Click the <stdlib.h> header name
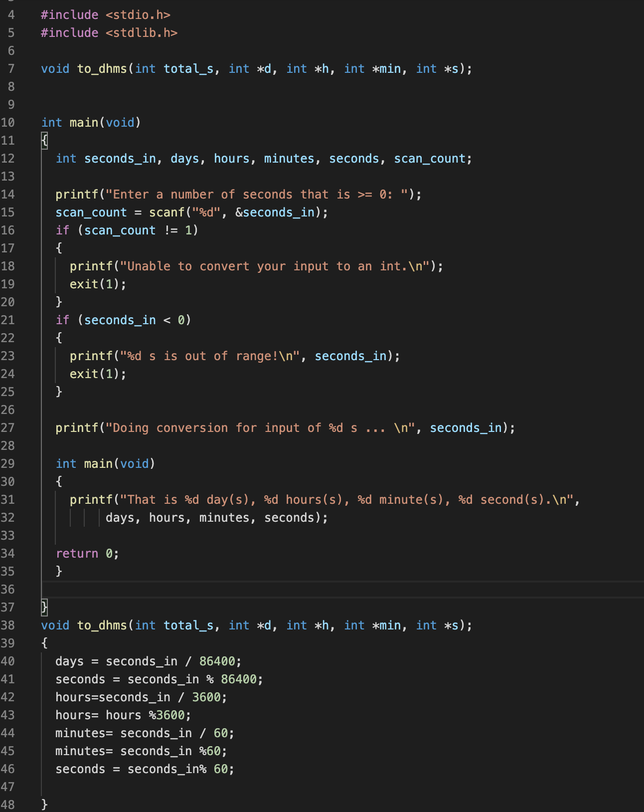 [142, 33]
